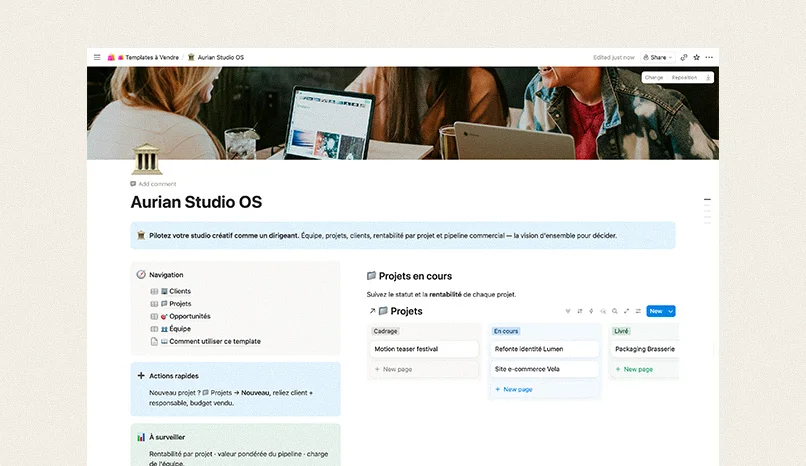This screenshot has height=466, width=806.
Task: Click the board automations lightning icon
Action: (x=591, y=311)
